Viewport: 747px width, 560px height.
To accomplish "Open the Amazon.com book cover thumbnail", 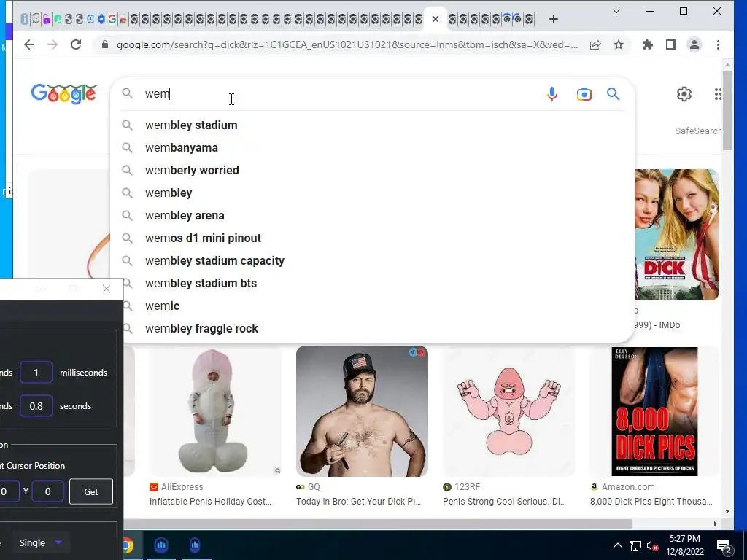I will (x=654, y=411).
